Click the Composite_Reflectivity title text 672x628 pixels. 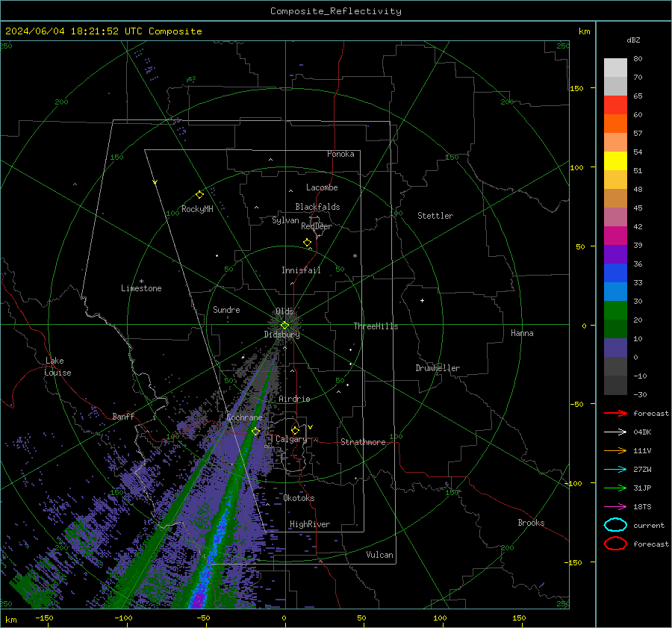(x=335, y=11)
